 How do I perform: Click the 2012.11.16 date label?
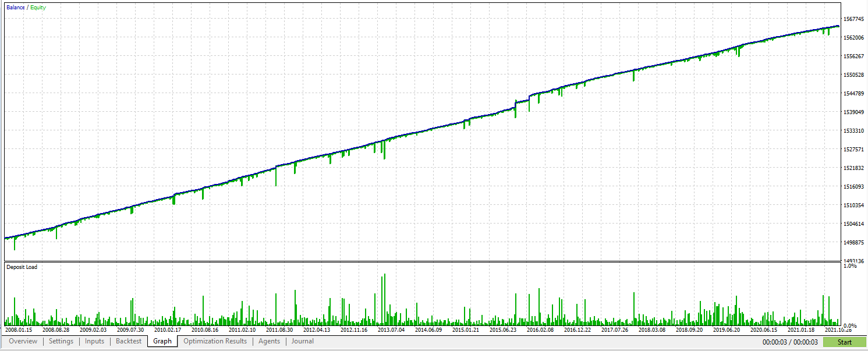click(x=354, y=330)
